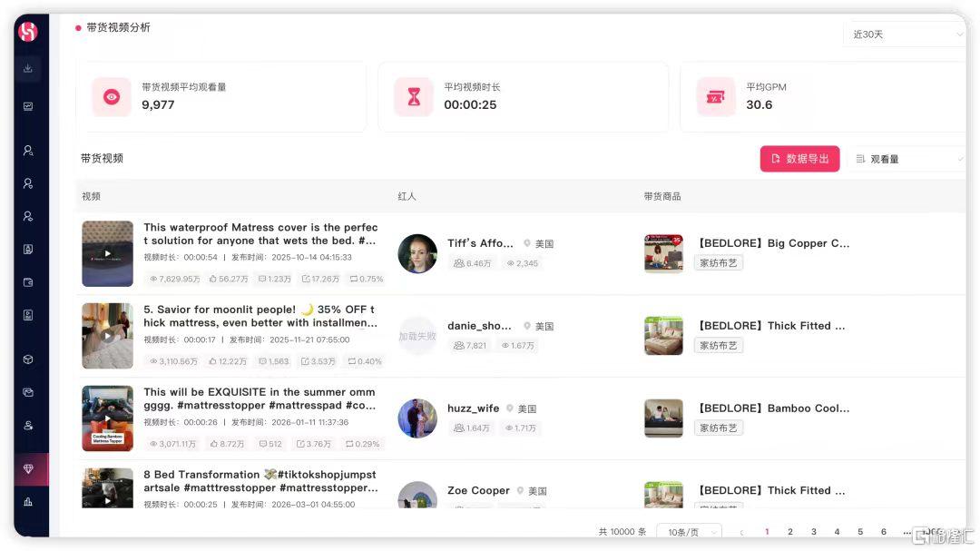Click the 家纺布艺 tag under Big Copper product
Viewport: 980px width, 551px height.
click(x=718, y=263)
